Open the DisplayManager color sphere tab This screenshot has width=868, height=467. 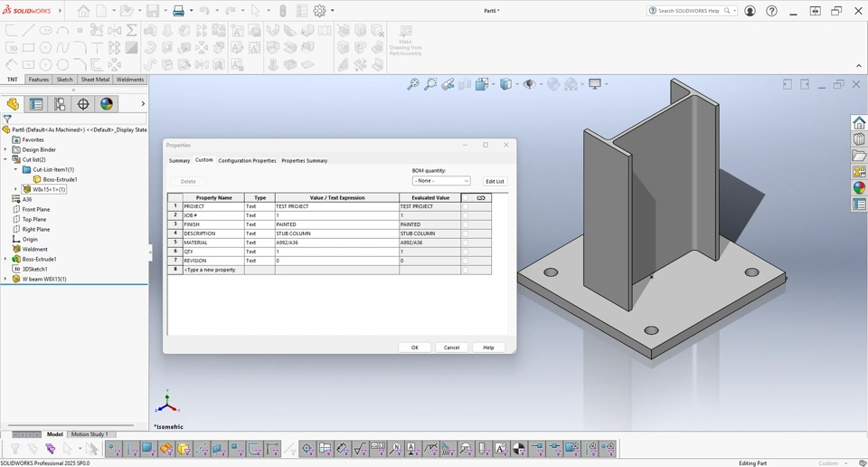107,104
